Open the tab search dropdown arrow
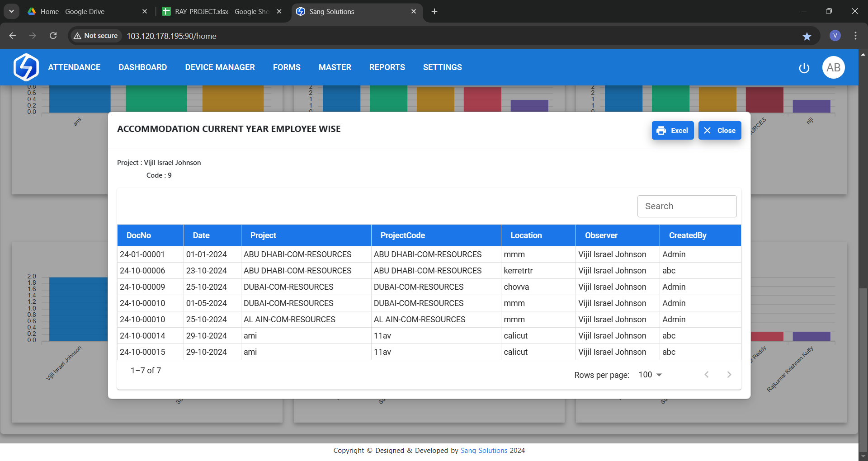 [11, 11]
